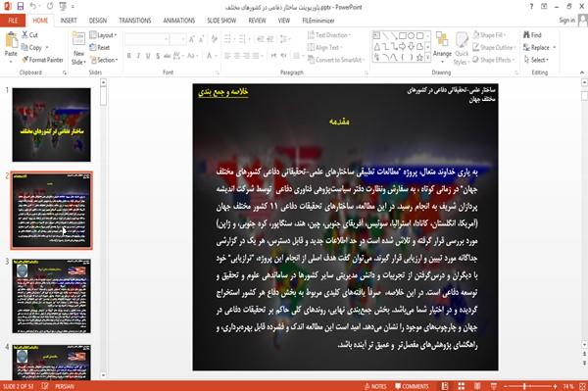This screenshot has width=588, height=391.
Task: Toggle Underline formatting
Action: click(x=148, y=56)
